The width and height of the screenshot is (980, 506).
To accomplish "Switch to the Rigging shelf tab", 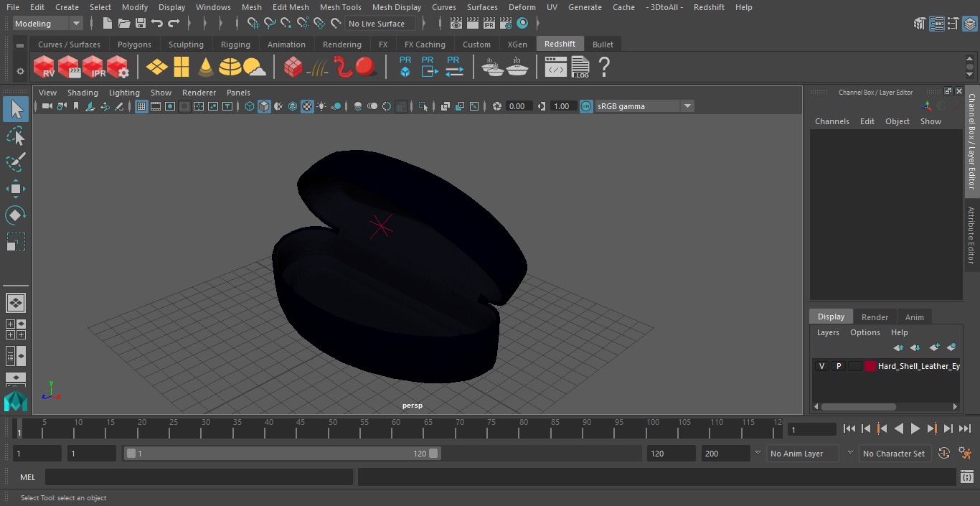I will (x=235, y=44).
